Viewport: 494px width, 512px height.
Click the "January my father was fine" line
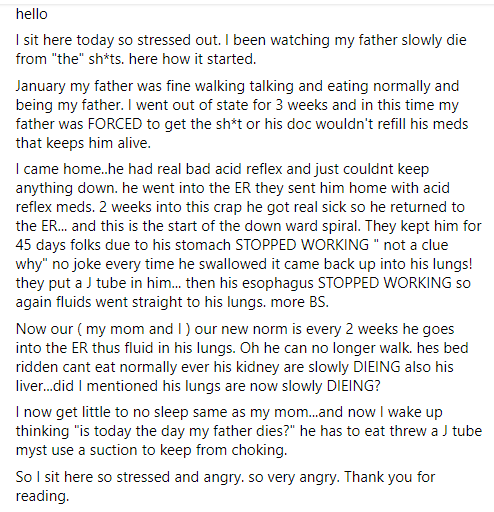coord(103,86)
